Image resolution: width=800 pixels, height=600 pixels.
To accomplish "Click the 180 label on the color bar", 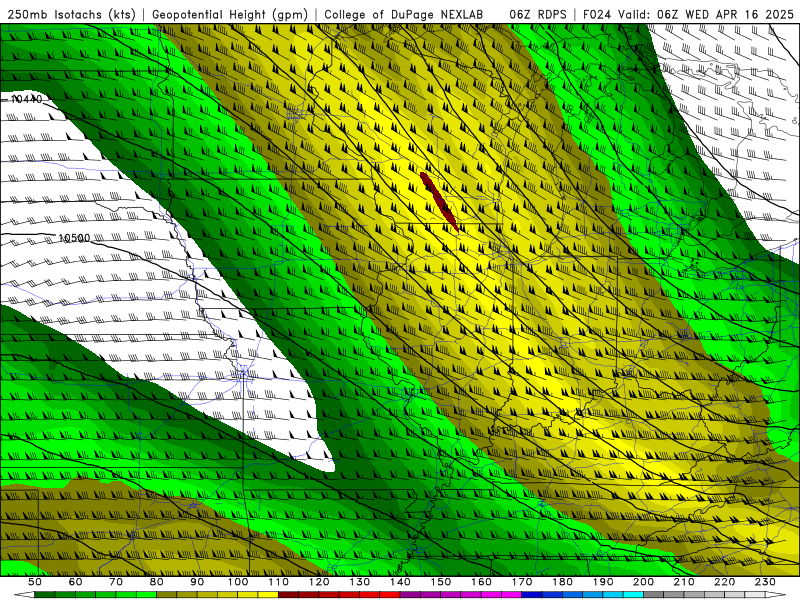I will (x=562, y=582).
